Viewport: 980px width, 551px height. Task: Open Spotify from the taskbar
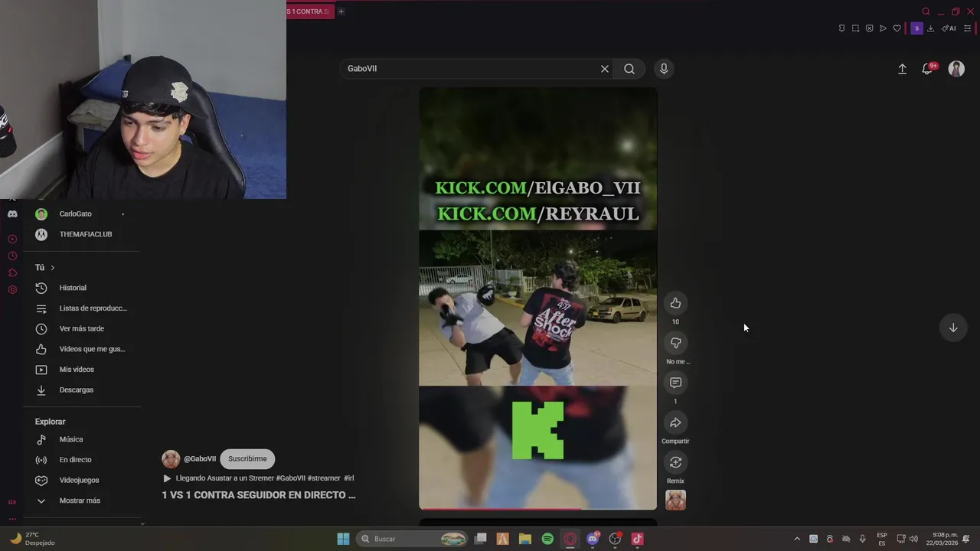tap(547, 539)
